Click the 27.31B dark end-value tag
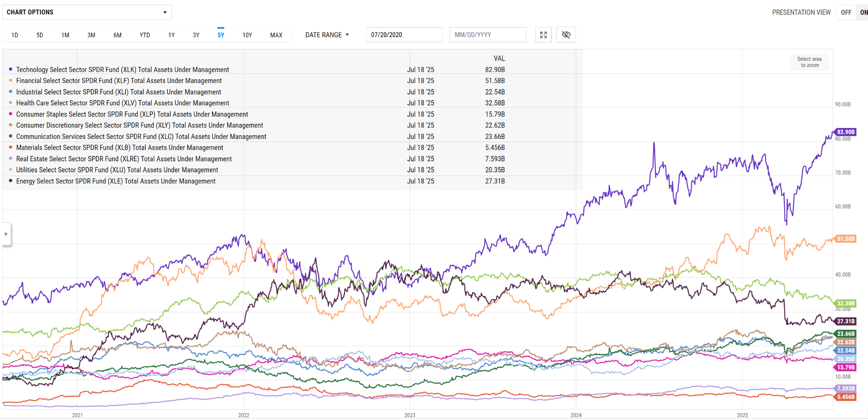The height and width of the screenshot is (419, 868). tap(845, 322)
